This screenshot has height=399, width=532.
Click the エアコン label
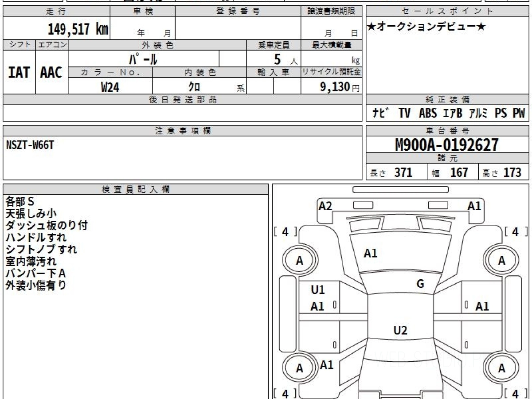tap(51, 45)
